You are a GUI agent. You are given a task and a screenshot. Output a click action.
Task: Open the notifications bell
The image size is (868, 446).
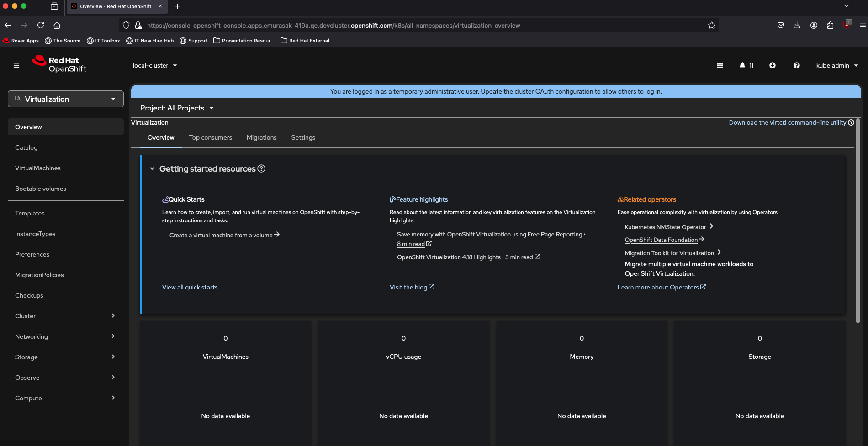tap(742, 65)
